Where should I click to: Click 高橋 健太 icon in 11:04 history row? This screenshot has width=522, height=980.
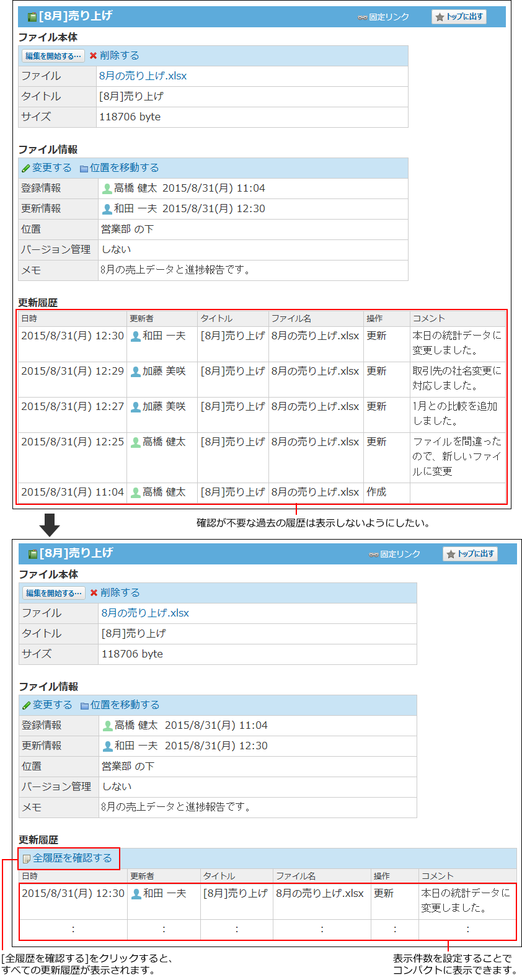(x=136, y=492)
